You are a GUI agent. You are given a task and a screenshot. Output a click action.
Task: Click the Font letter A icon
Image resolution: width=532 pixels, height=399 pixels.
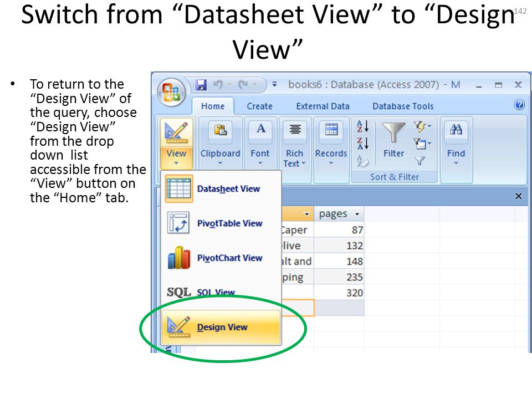260,129
